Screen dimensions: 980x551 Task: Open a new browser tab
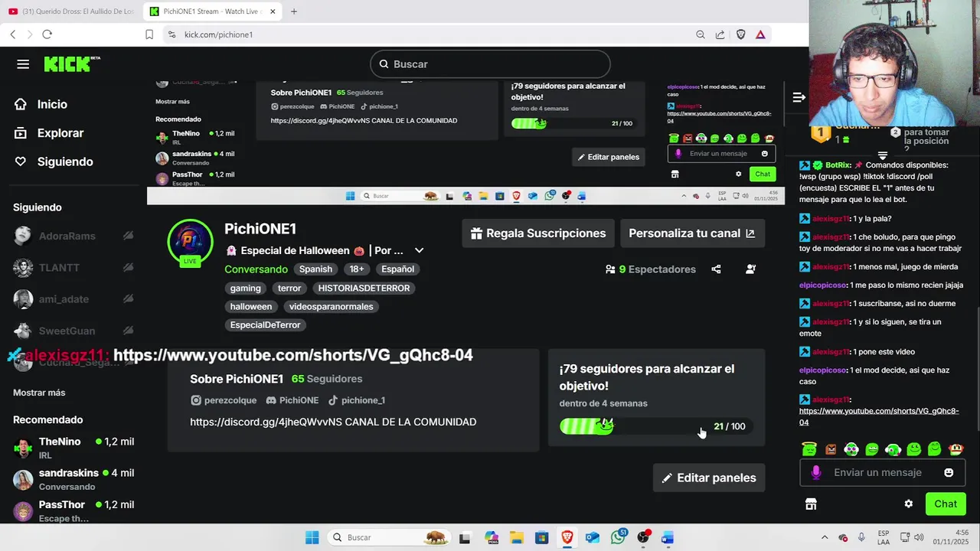(294, 11)
